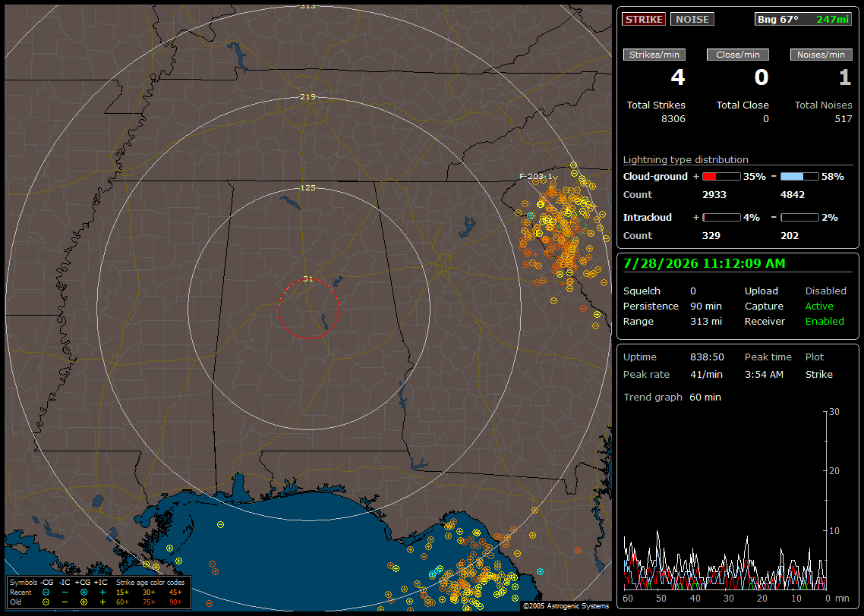Image resolution: width=864 pixels, height=616 pixels.
Task: Click the Strikes/min header box
Action: point(654,55)
